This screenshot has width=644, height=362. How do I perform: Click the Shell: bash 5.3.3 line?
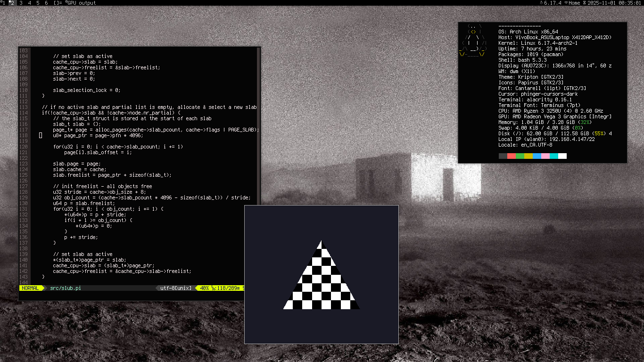[x=523, y=60]
